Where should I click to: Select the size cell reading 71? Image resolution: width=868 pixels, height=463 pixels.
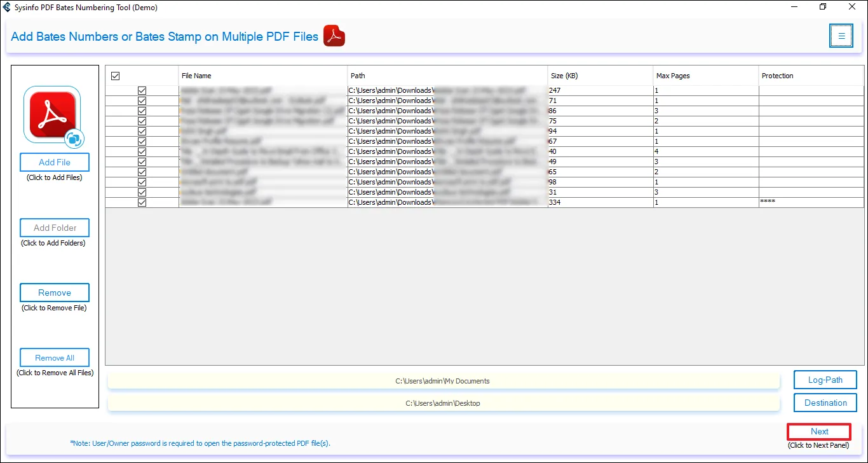pos(600,101)
